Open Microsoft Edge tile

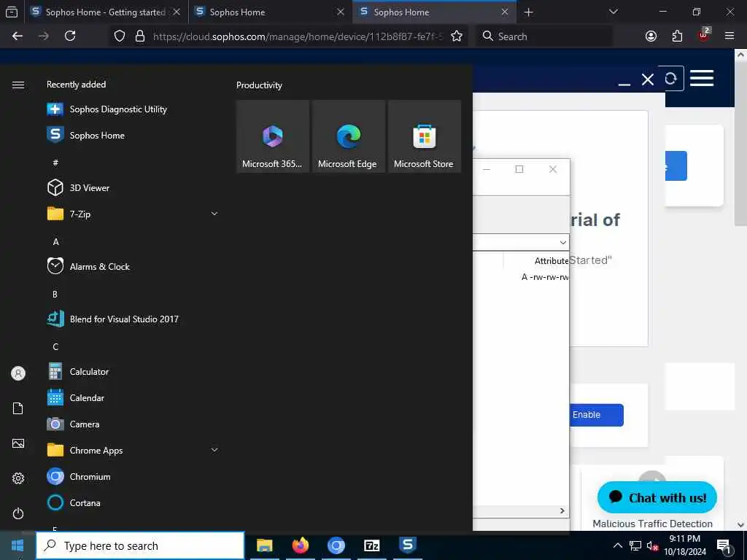coord(348,136)
